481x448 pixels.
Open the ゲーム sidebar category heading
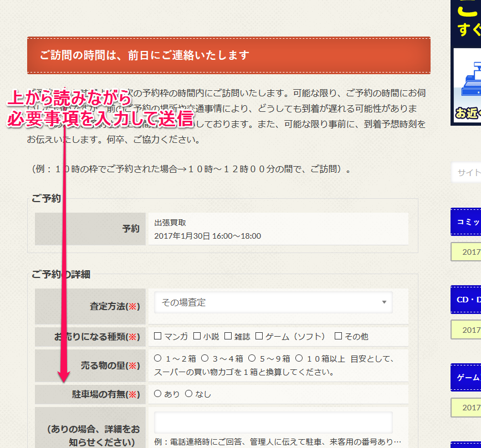466,378
